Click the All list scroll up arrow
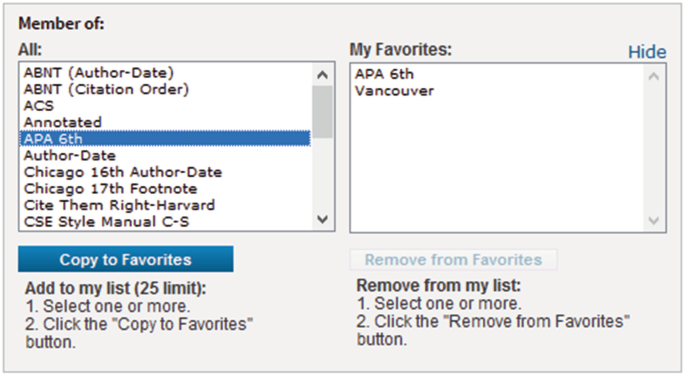The width and height of the screenshot is (685, 377). (x=322, y=75)
